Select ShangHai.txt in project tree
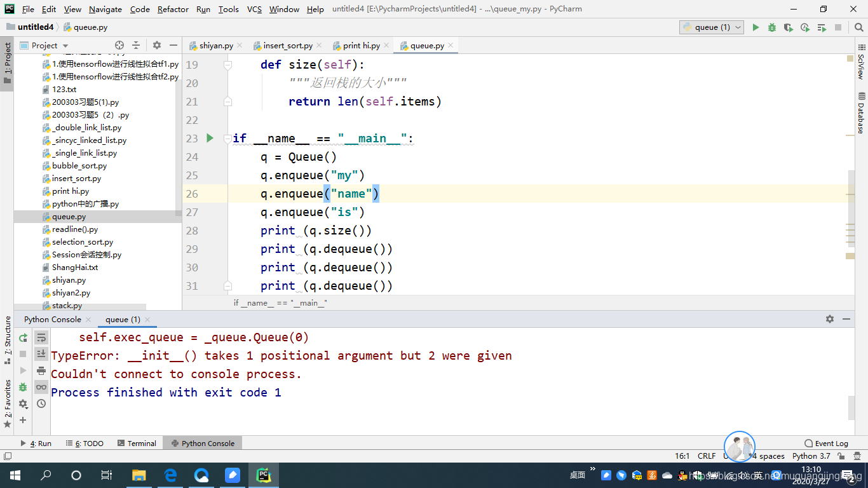 coord(75,267)
